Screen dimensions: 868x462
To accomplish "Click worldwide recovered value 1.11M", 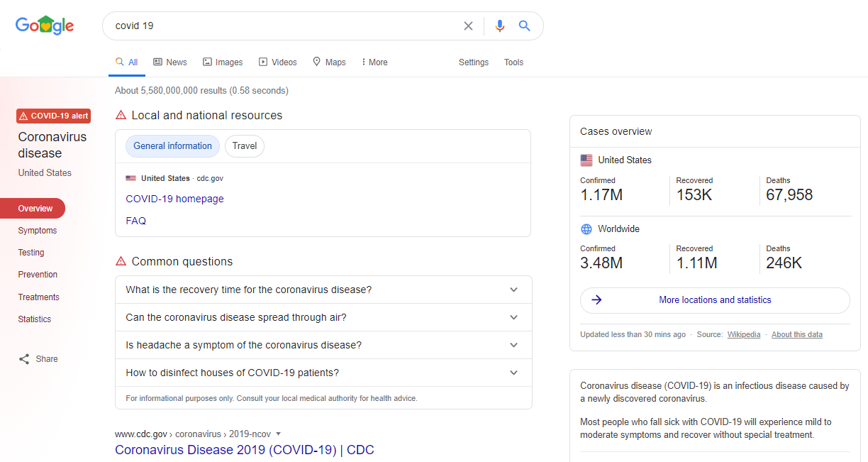I will click(x=696, y=263).
